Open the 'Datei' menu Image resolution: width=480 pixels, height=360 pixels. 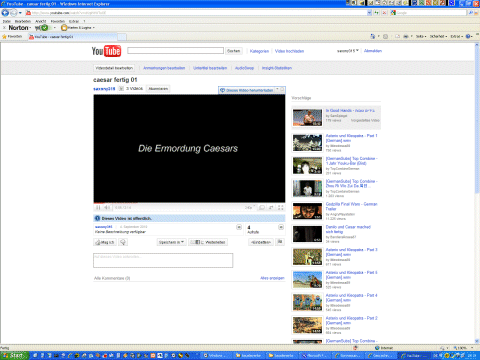point(7,21)
